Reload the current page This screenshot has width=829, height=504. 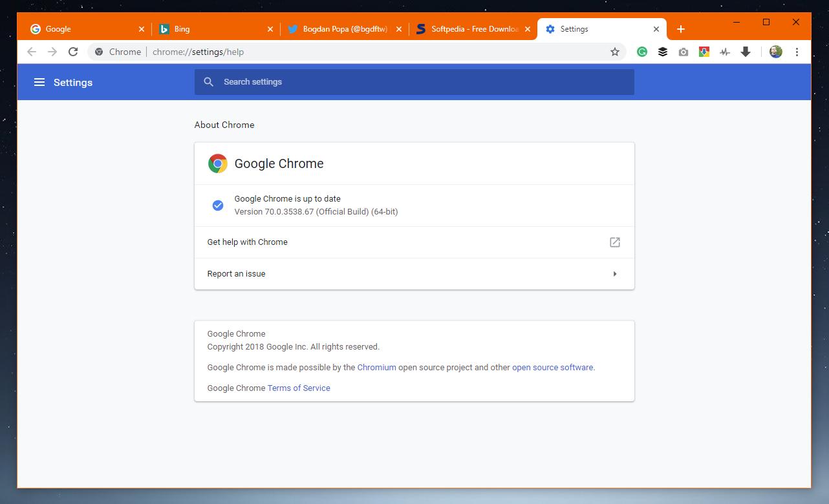pyautogui.click(x=73, y=52)
